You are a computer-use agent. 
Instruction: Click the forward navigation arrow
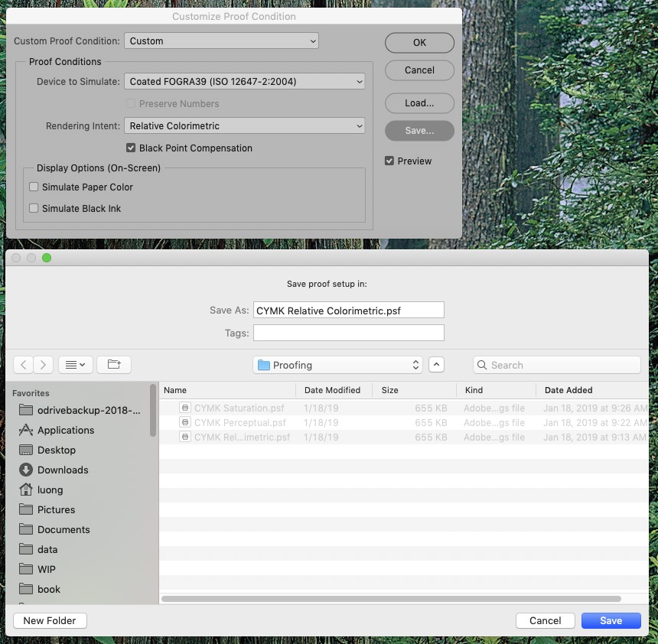[44, 365]
